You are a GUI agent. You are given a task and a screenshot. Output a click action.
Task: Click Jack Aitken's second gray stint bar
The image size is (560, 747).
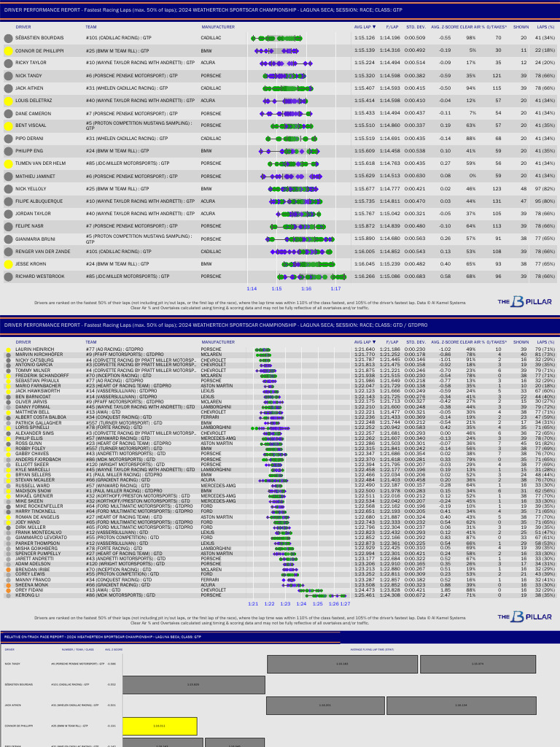461,705
